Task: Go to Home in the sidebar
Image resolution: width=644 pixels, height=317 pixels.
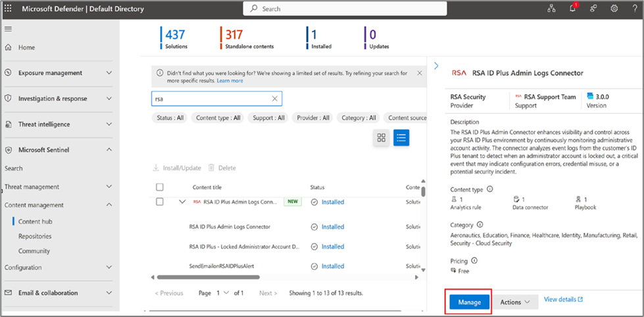Action: [26, 47]
